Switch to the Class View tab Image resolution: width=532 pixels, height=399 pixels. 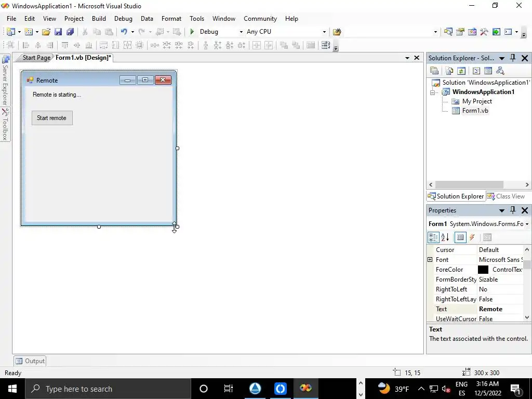click(x=506, y=196)
